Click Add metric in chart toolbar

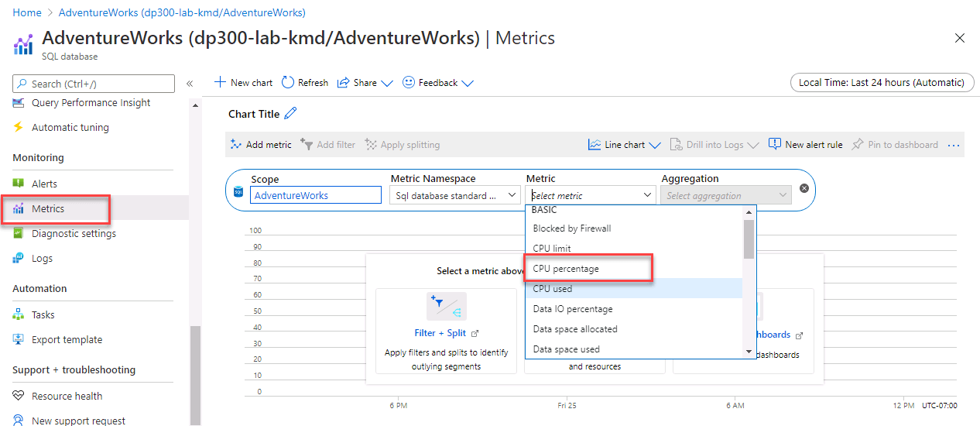(x=261, y=145)
